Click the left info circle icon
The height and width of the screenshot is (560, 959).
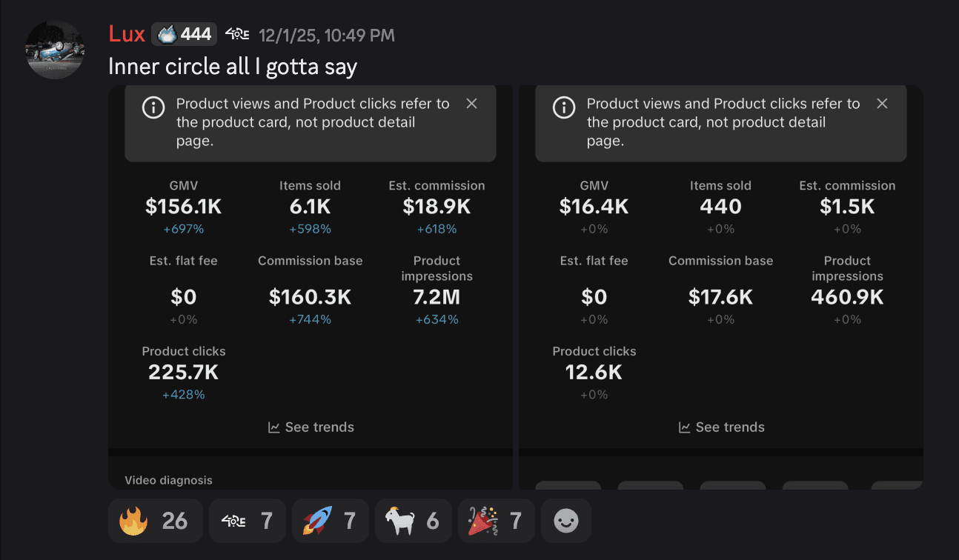(153, 108)
